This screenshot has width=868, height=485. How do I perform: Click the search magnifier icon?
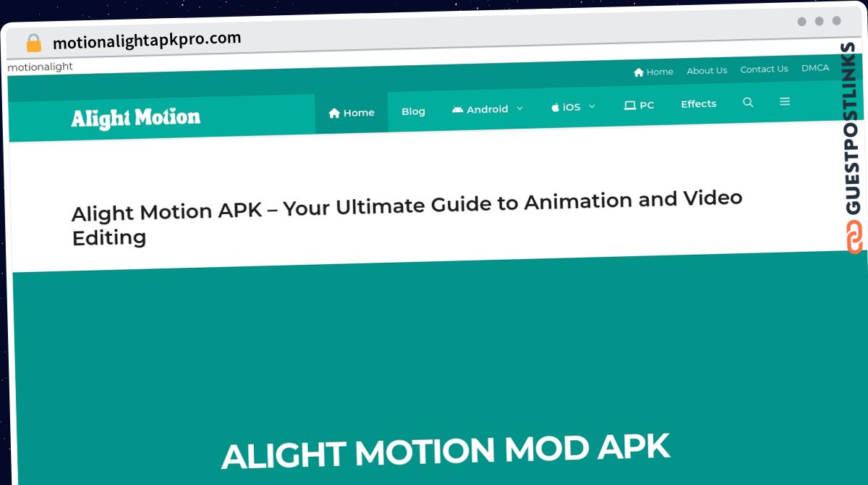(748, 102)
